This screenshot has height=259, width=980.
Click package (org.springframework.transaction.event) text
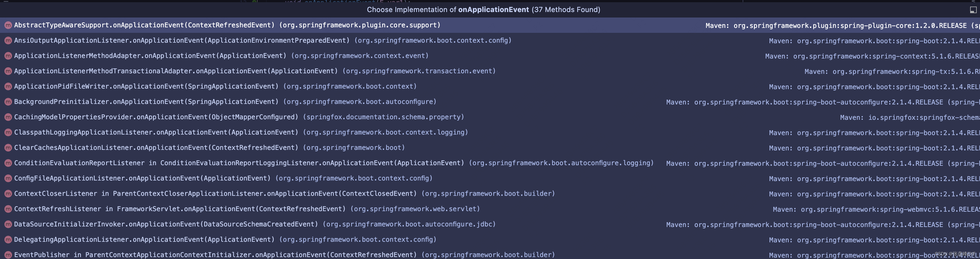[419, 71]
